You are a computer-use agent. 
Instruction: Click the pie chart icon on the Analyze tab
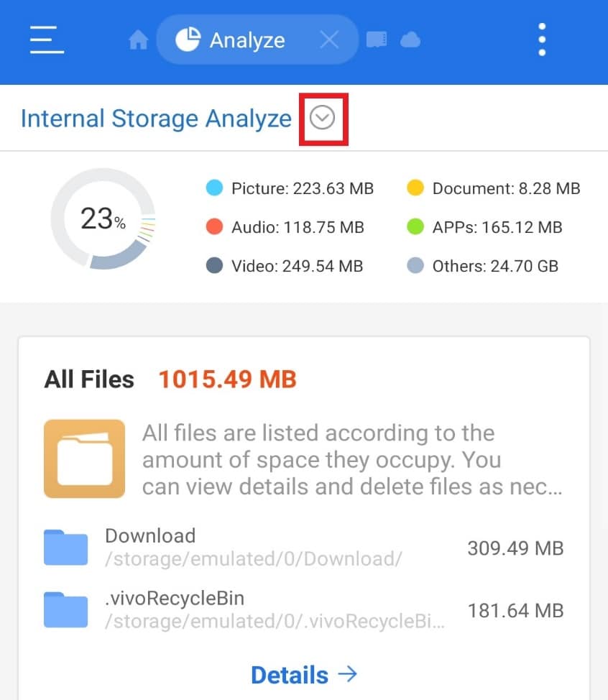coord(188,39)
